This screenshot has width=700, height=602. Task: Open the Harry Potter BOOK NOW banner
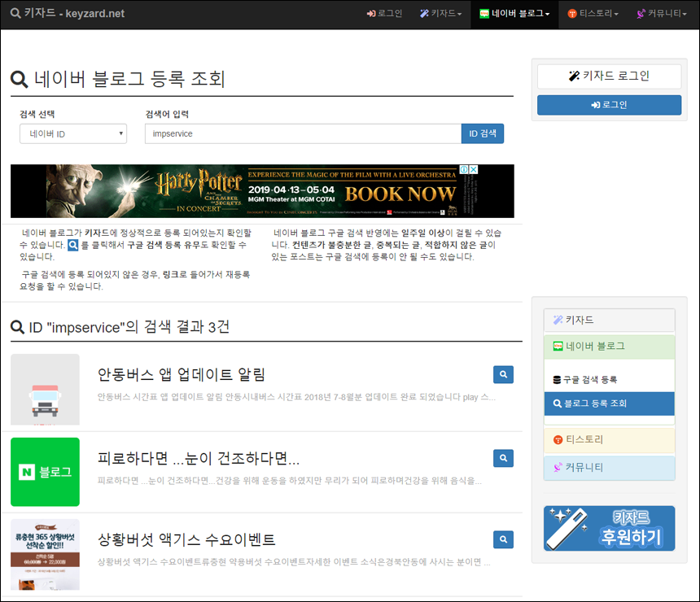pyautogui.click(x=262, y=191)
